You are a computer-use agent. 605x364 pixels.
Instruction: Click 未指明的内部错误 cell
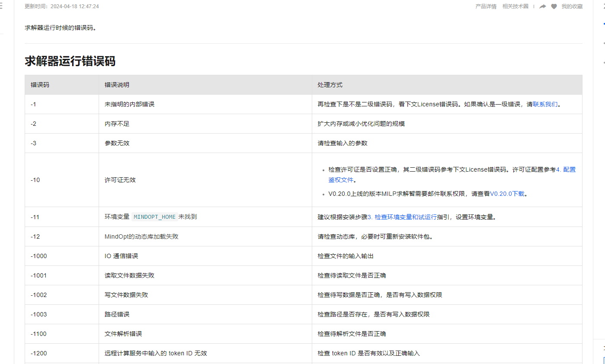tap(205, 104)
